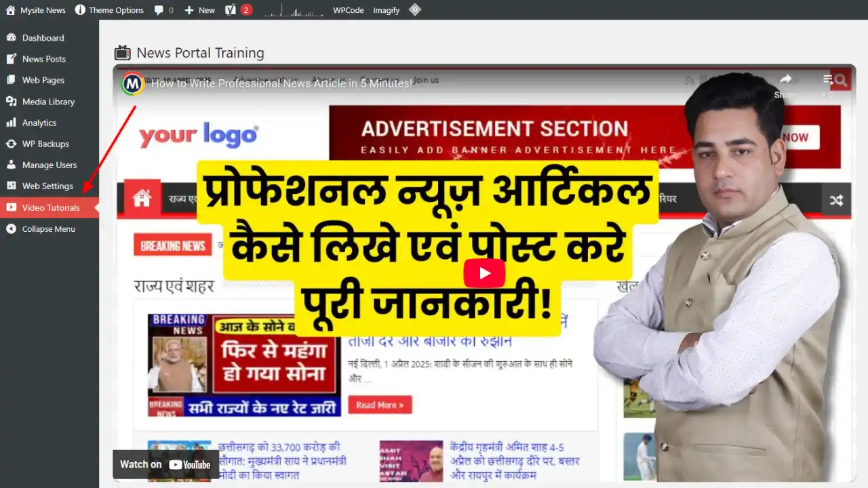
Task: Open News Posts in the sidebar
Action: (50, 59)
